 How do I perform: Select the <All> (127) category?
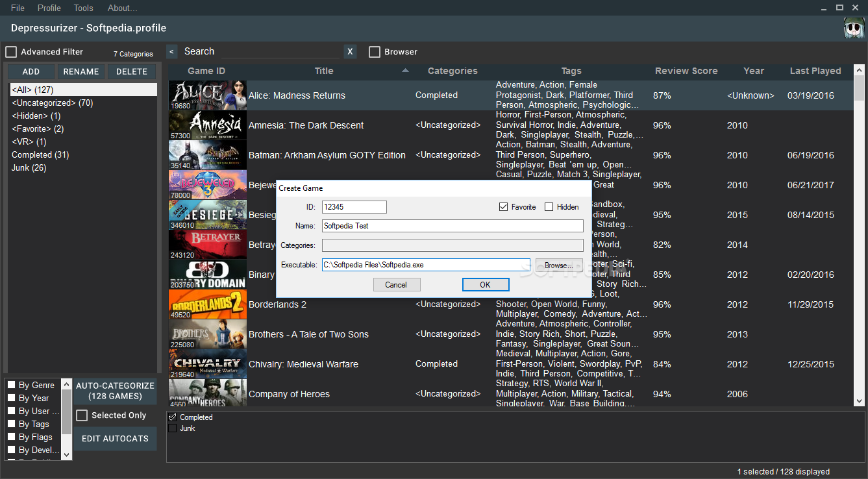(83, 90)
